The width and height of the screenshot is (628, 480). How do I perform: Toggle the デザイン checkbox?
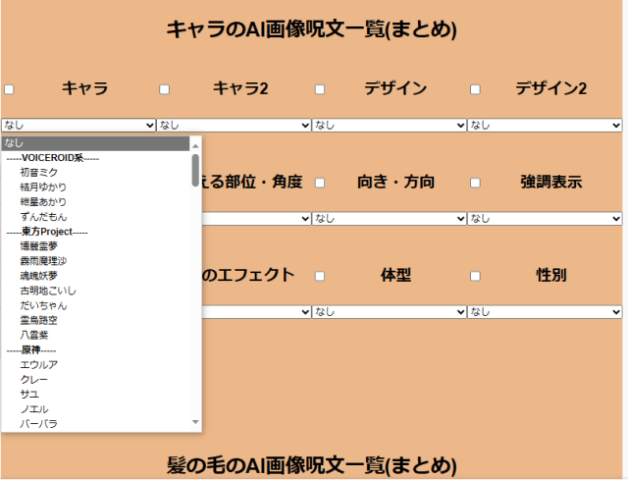coord(320,89)
